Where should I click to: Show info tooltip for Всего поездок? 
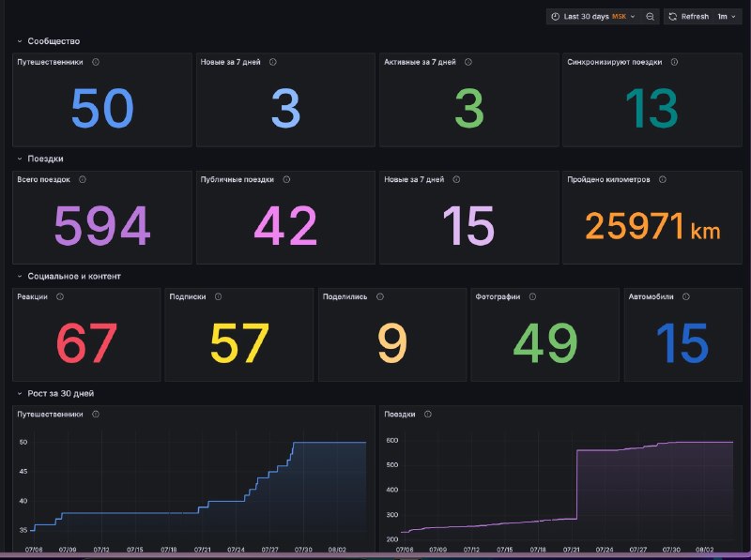(83, 179)
